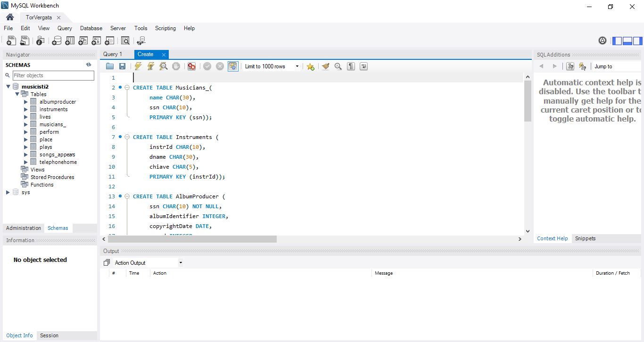Expand the musicians_ table node

[25, 124]
